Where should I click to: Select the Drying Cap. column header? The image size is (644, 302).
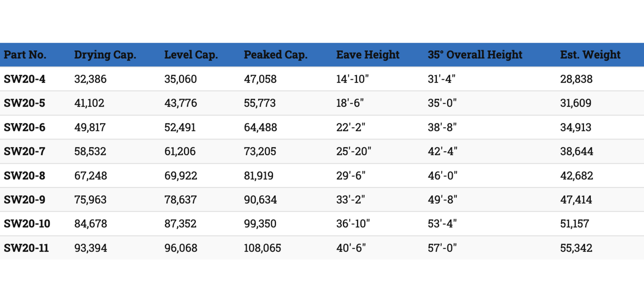105,55
